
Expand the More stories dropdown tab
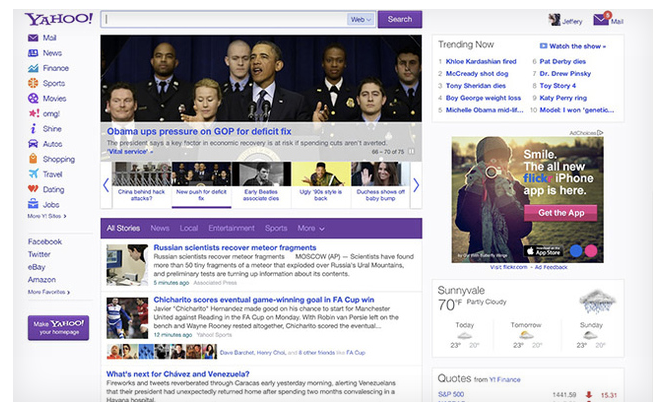click(311, 229)
